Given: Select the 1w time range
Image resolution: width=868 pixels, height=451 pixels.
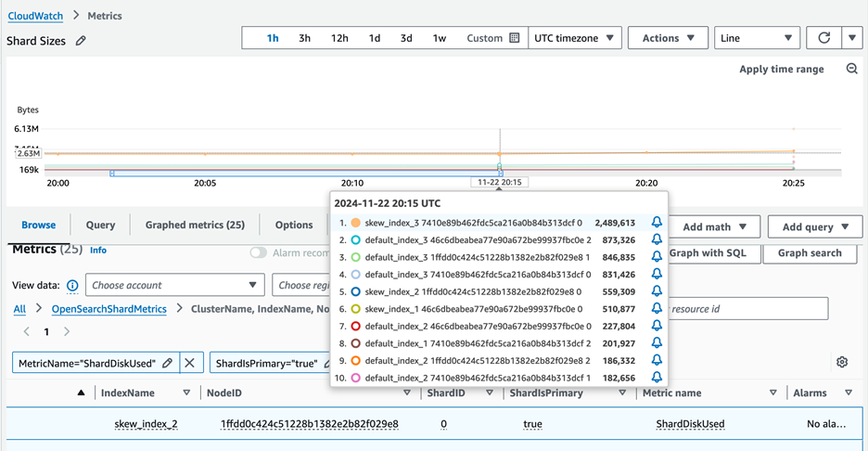Looking at the screenshot, I should [x=439, y=38].
